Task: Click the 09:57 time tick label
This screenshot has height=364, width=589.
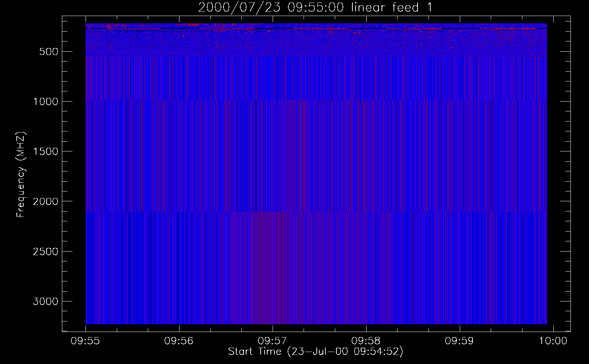Action: pos(273,341)
